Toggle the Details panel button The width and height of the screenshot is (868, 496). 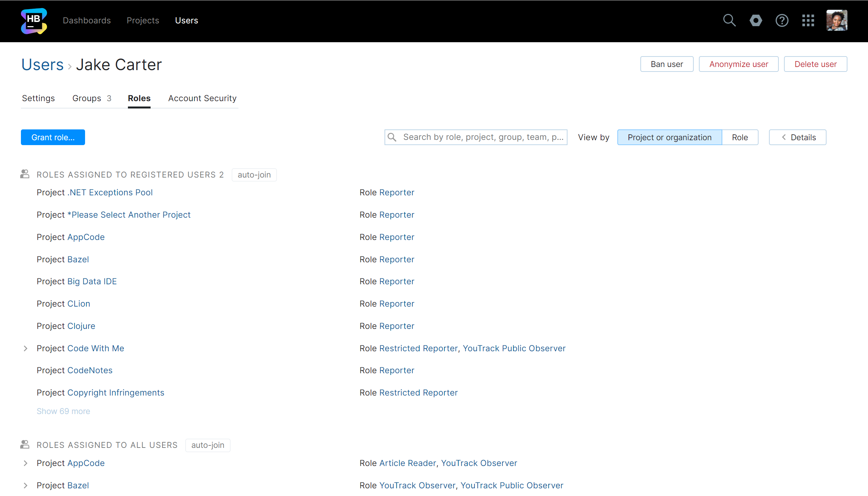coord(798,137)
